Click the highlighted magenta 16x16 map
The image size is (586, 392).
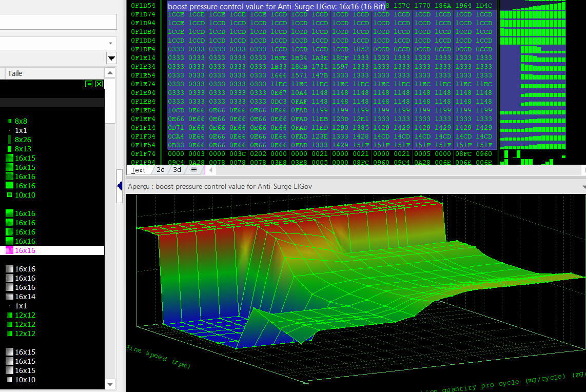(25, 250)
